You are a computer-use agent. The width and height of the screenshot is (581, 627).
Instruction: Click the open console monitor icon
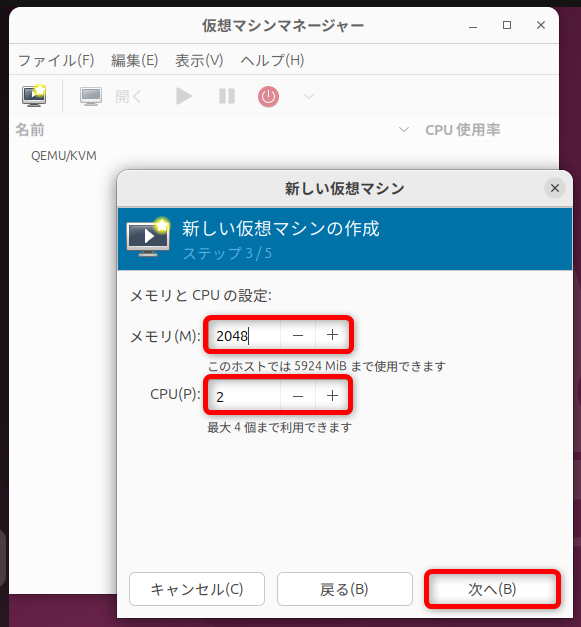click(x=91, y=96)
